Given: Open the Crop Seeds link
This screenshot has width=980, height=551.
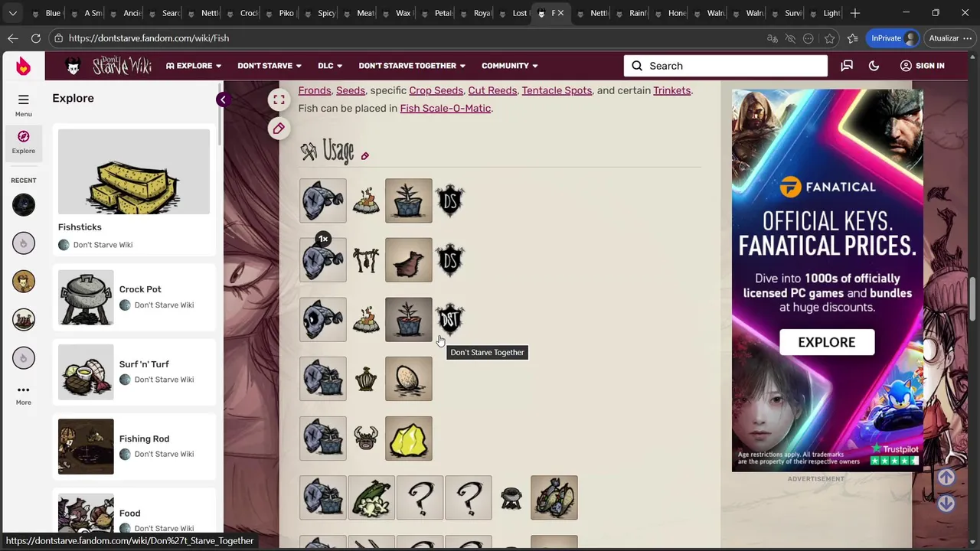Looking at the screenshot, I should pos(436,90).
